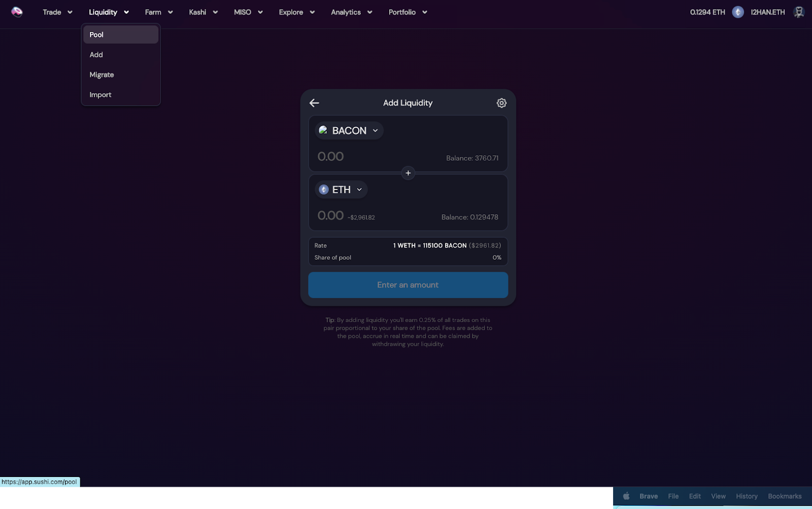This screenshot has height=509, width=812.
Task: Click the 0.1294 ETH balance in header
Action: [707, 12]
